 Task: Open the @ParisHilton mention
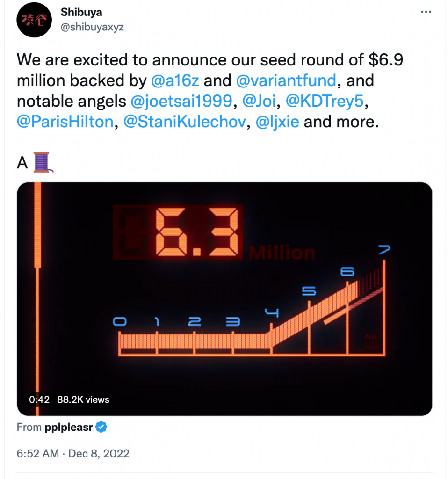(x=65, y=122)
